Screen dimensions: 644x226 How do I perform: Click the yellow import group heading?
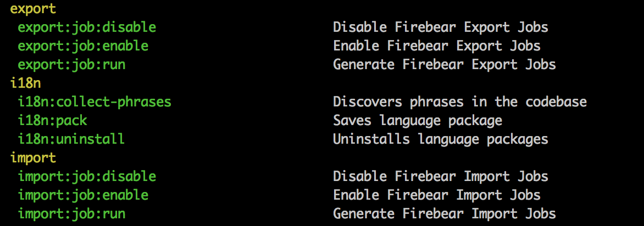[x=33, y=158]
